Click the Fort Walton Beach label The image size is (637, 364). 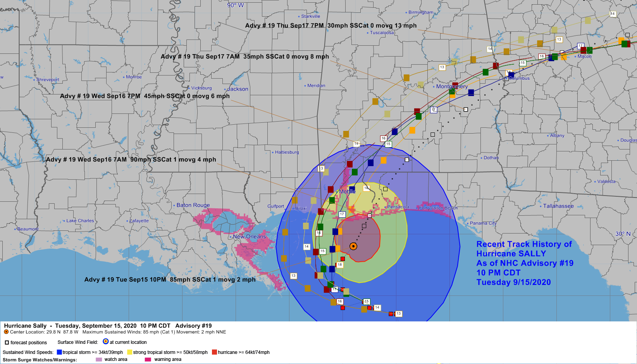point(438,208)
